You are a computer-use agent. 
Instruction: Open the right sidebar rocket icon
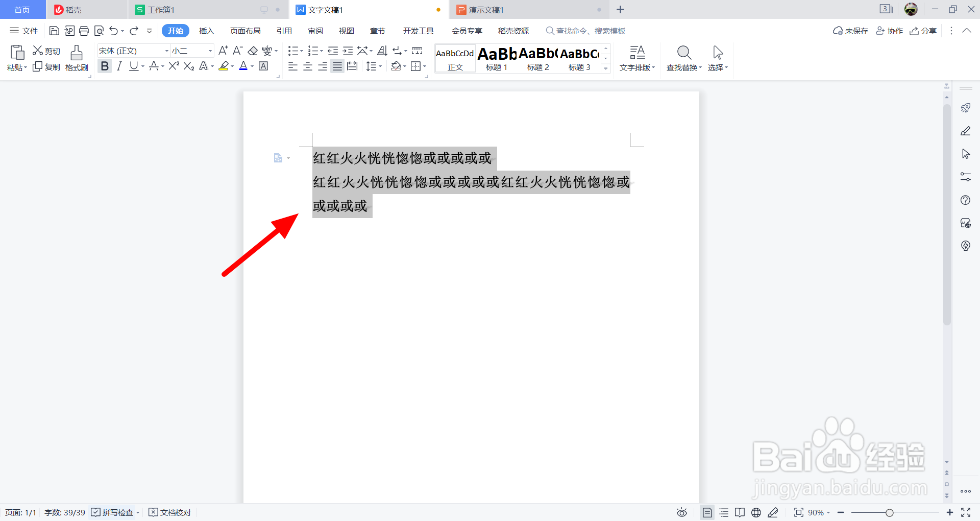tap(966, 108)
